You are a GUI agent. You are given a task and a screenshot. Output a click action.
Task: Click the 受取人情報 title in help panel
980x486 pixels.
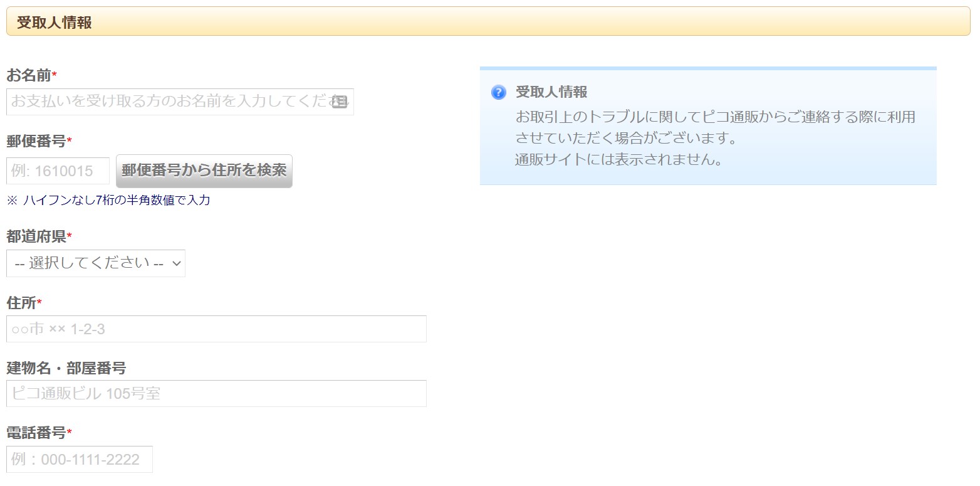[x=551, y=92]
